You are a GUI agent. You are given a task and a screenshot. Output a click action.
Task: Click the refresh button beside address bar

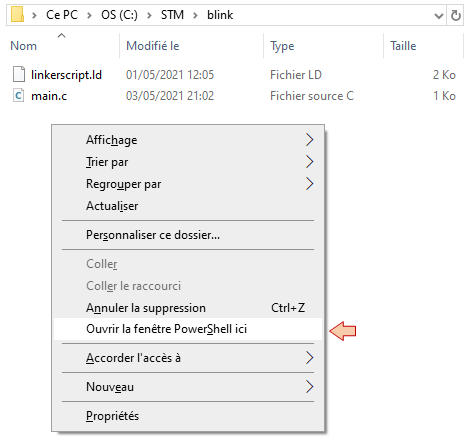[x=455, y=15]
